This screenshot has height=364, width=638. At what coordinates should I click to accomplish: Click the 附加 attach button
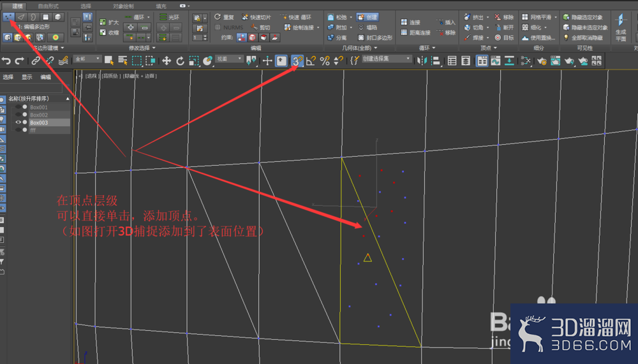(338, 27)
